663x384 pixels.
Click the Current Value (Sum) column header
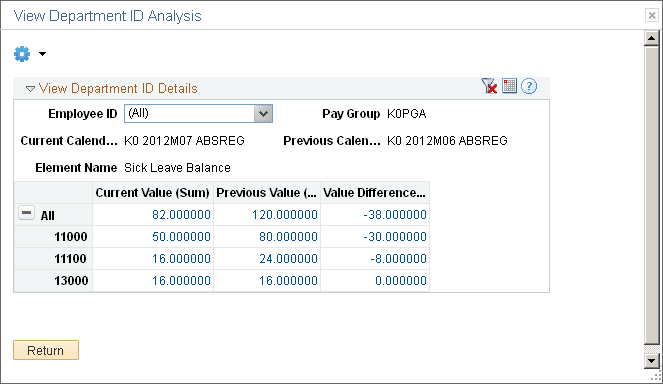click(x=153, y=193)
